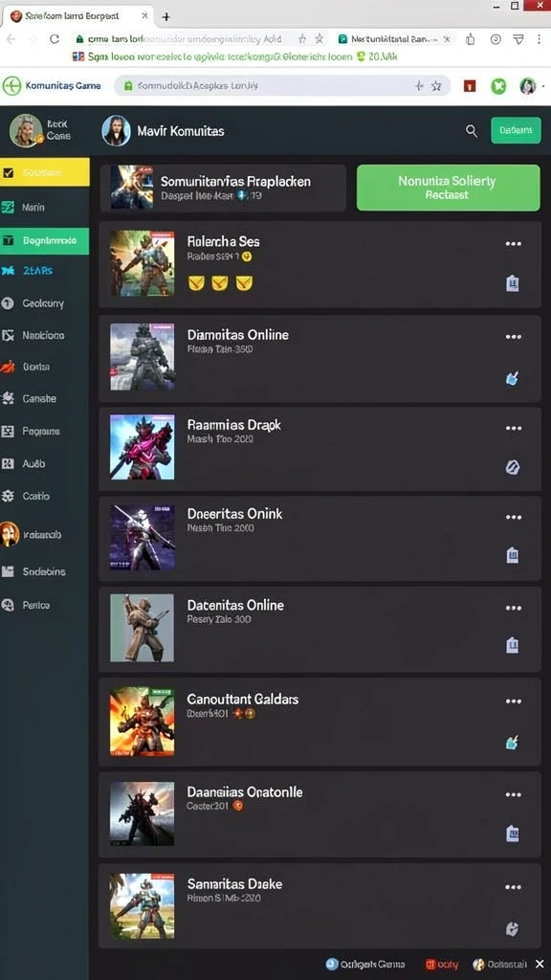Click the avatar next to Kataraib in sidebar

tap(9, 534)
